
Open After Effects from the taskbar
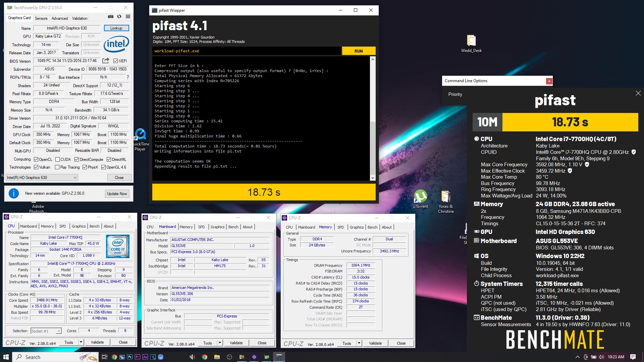click(145, 357)
